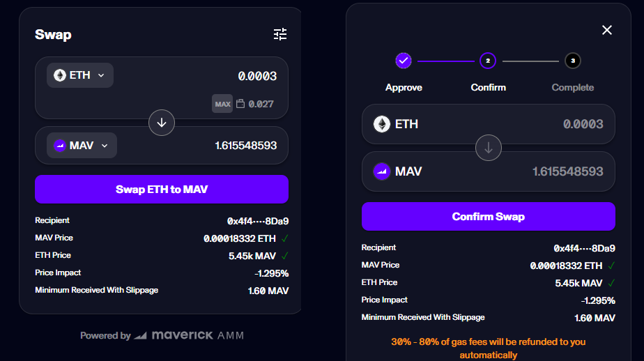The image size is (644, 361).
Task: Open swap settings sliders icon
Action: (280, 34)
